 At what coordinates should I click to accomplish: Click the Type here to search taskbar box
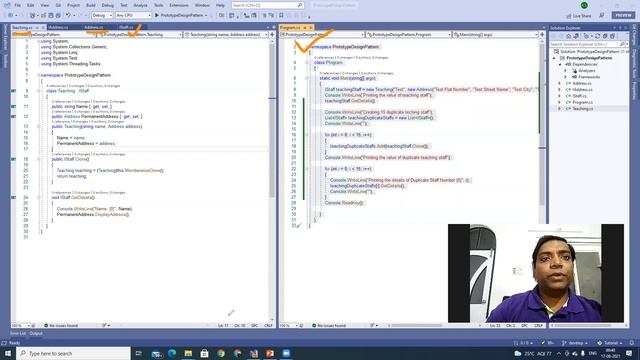[x=73, y=353]
